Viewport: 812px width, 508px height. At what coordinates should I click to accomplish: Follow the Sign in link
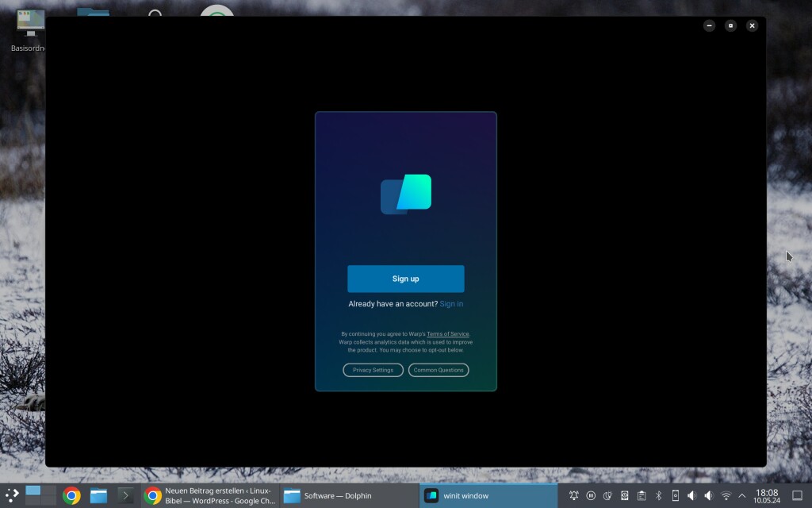(x=451, y=304)
